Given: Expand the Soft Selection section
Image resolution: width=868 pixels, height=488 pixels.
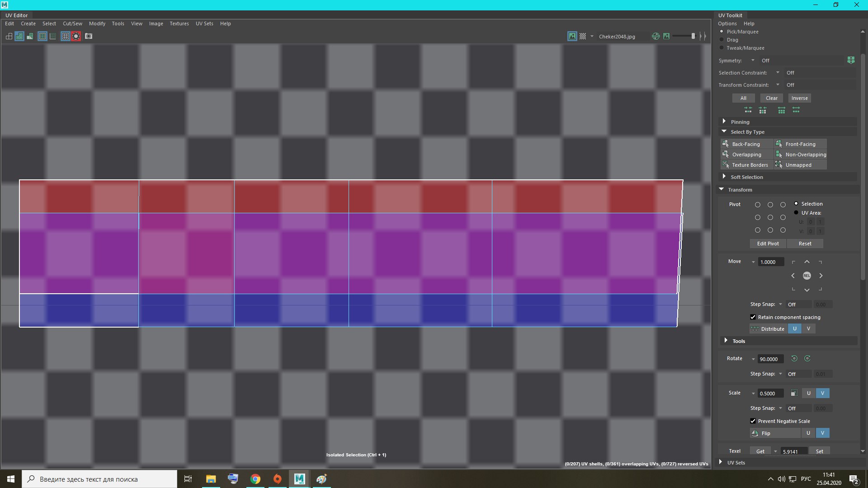Looking at the screenshot, I should pos(724,177).
